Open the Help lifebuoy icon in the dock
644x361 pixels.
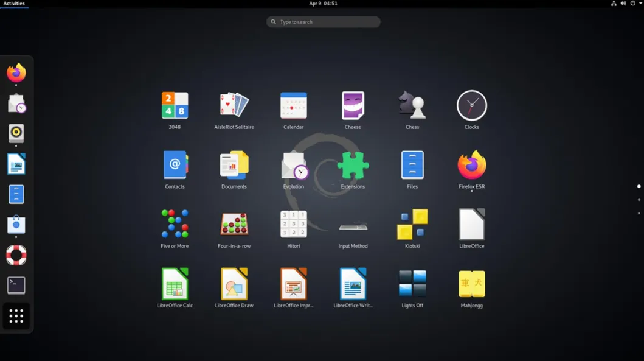pyautogui.click(x=16, y=255)
